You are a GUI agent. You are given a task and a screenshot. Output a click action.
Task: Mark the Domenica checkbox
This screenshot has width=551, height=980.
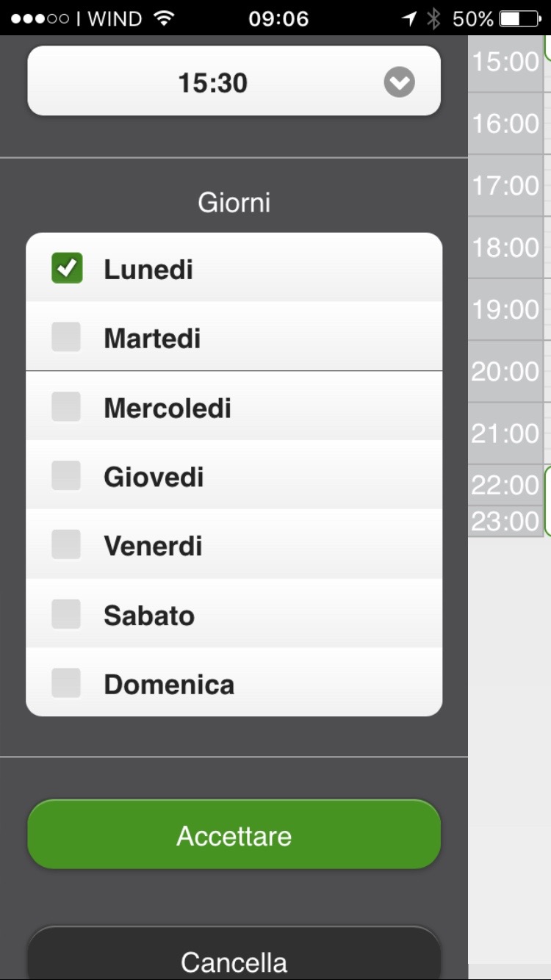click(66, 684)
